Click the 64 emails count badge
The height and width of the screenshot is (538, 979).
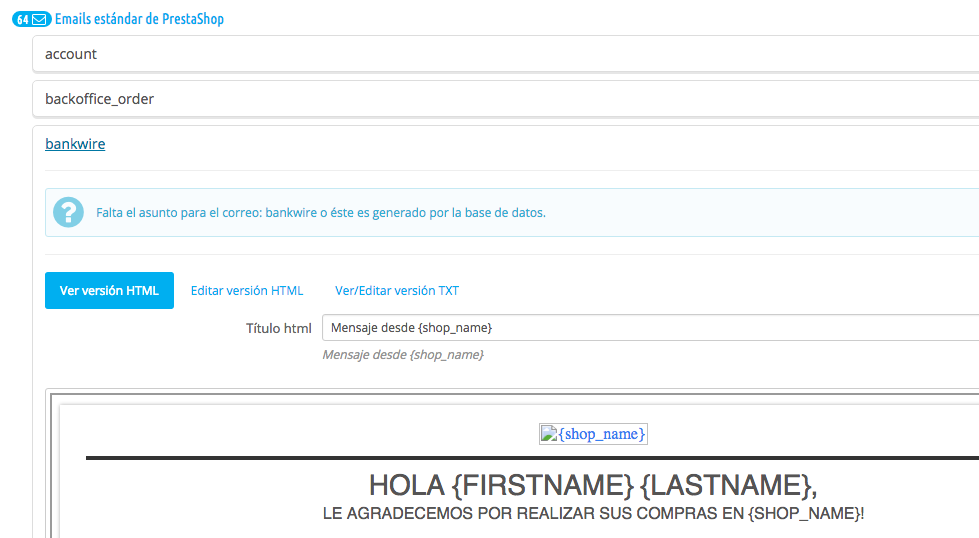point(32,19)
